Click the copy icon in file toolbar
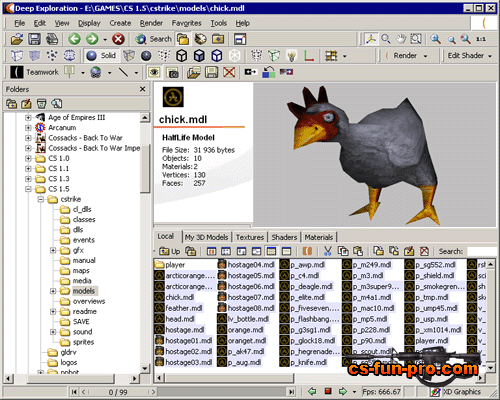The width and height of the screenshot is (500, 400). tap(343, 251)
